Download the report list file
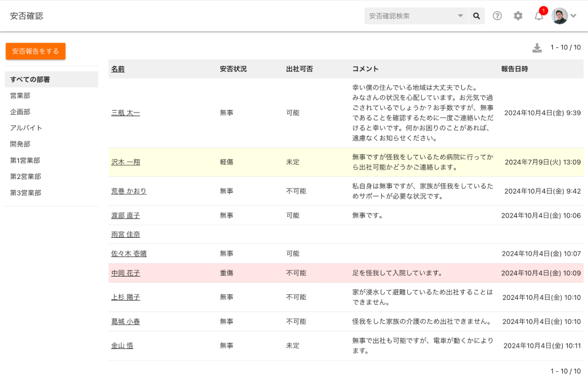588x381 pixels. coord(537,47)
